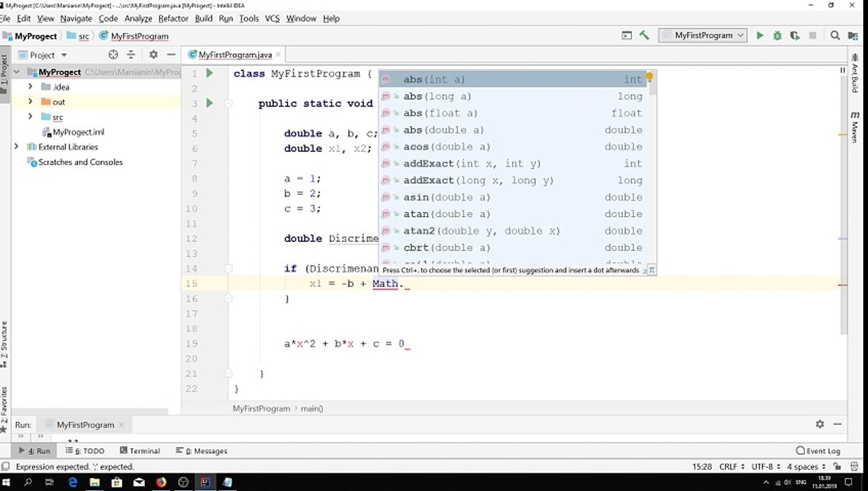Open the Maven side panel

854,128
